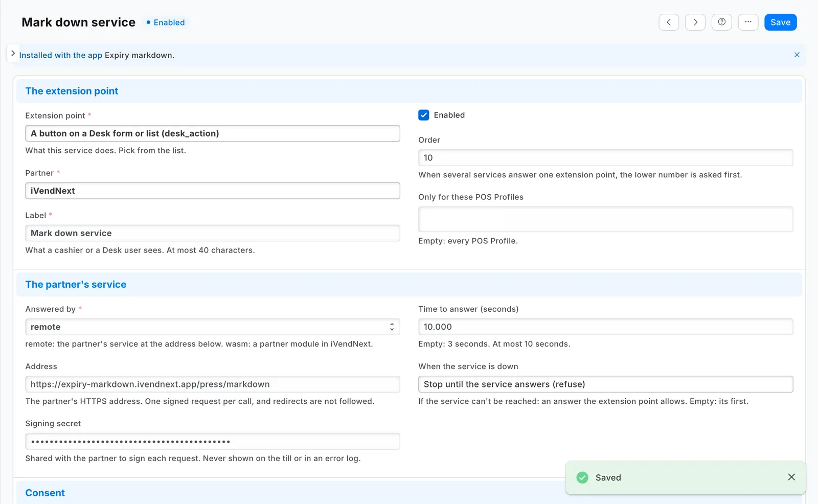The image size is (818, 504).
Task: Click the Expiry markdown app name
Action: point(138,55)
